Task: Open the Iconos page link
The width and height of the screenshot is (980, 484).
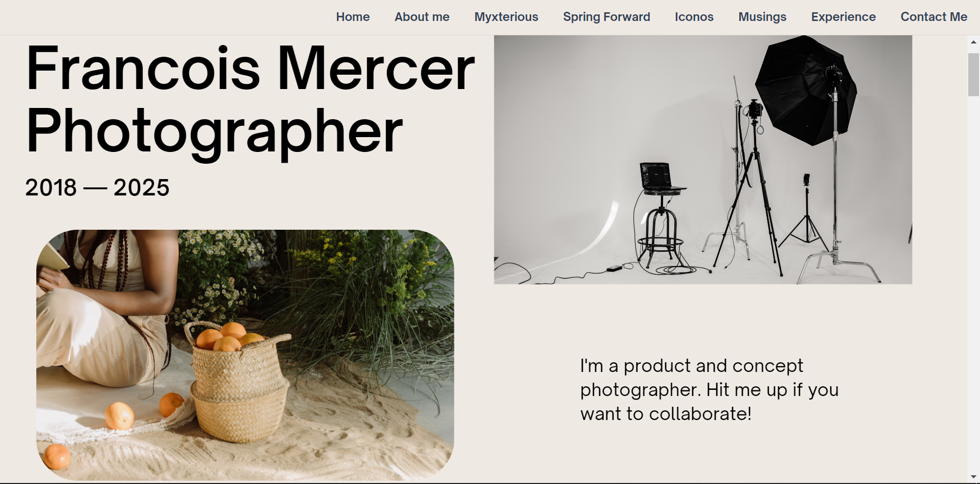Action: click(694, 17)
